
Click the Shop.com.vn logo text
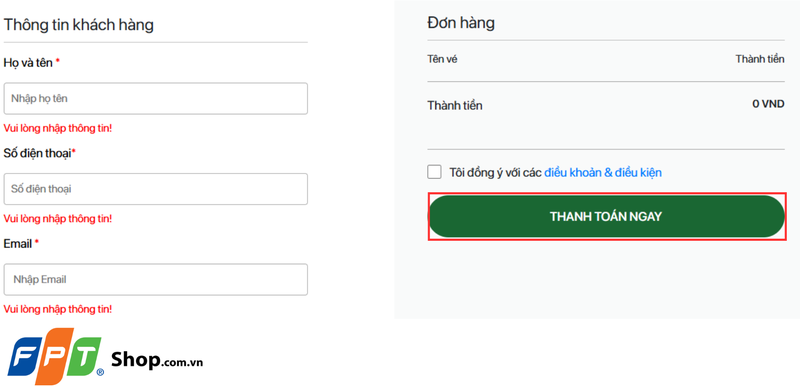pyautogui.click(x=157, y=359)
